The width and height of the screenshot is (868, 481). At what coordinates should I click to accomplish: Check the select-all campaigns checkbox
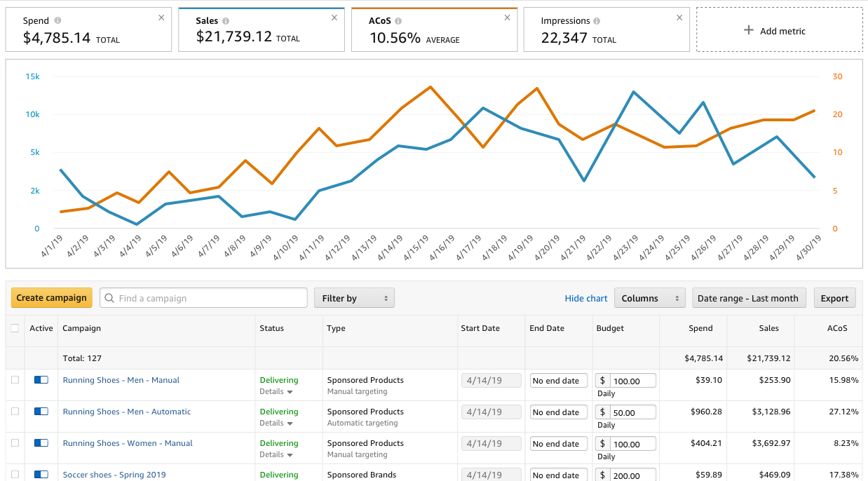point(15,328)
